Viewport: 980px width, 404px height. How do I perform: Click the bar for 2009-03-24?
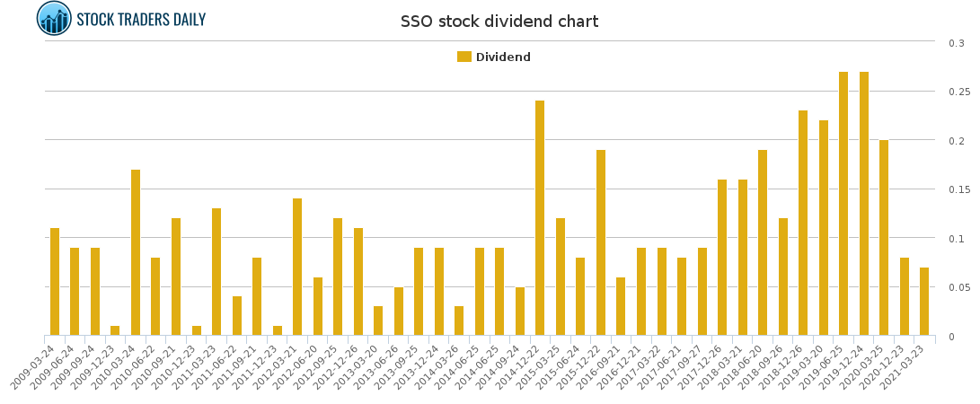click(55, 282)
